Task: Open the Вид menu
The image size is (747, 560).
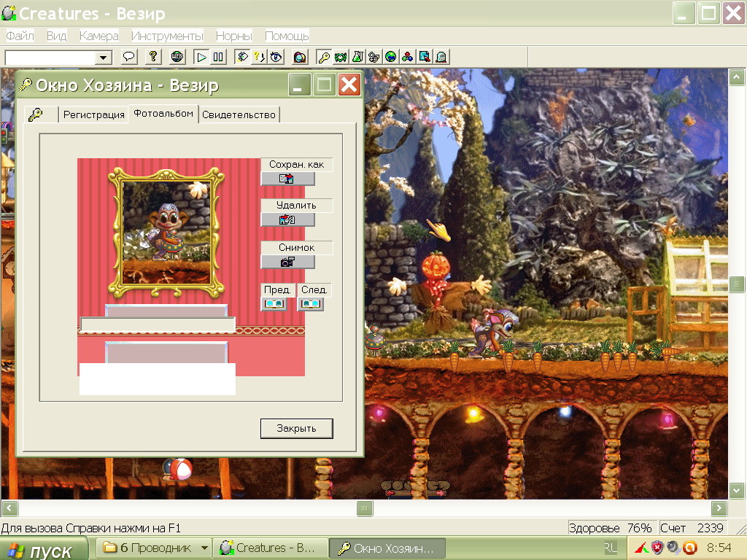Action: click(57, 36)
